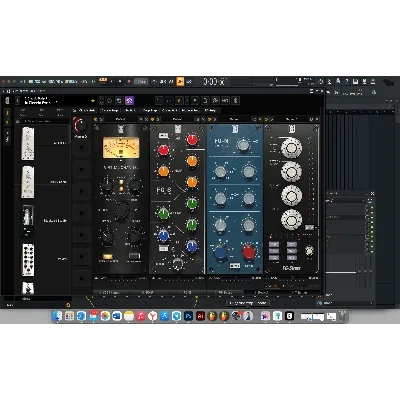
Task: Click the red knob in FG-S left column
Action: click(x=163, y=150)
